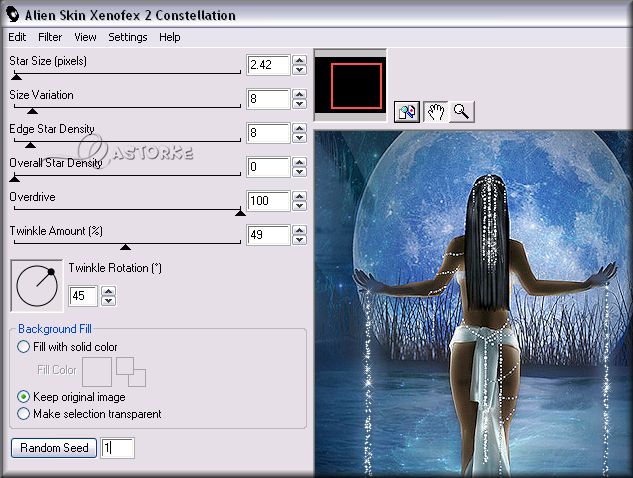Select Make selection transparent option

[x=89, y=414]
